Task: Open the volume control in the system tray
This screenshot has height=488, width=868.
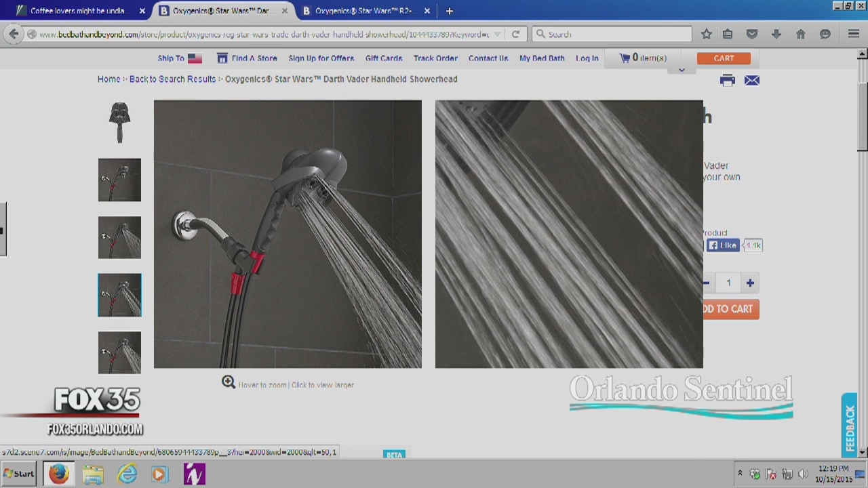Action: point(803,474)
